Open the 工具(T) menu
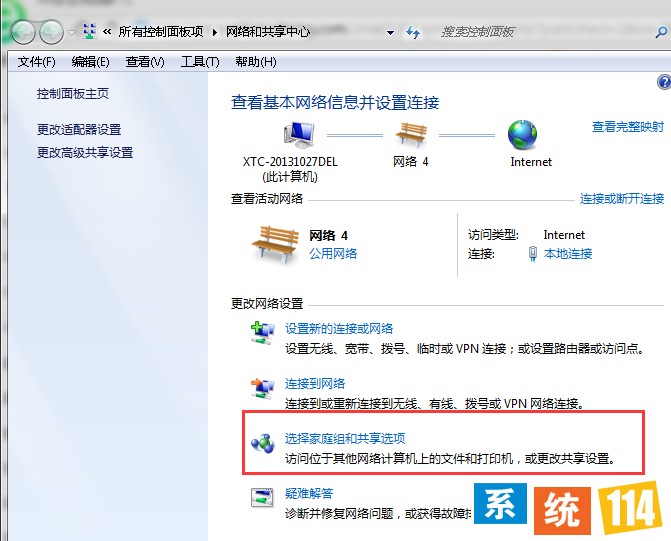 (x=200, y=62)
